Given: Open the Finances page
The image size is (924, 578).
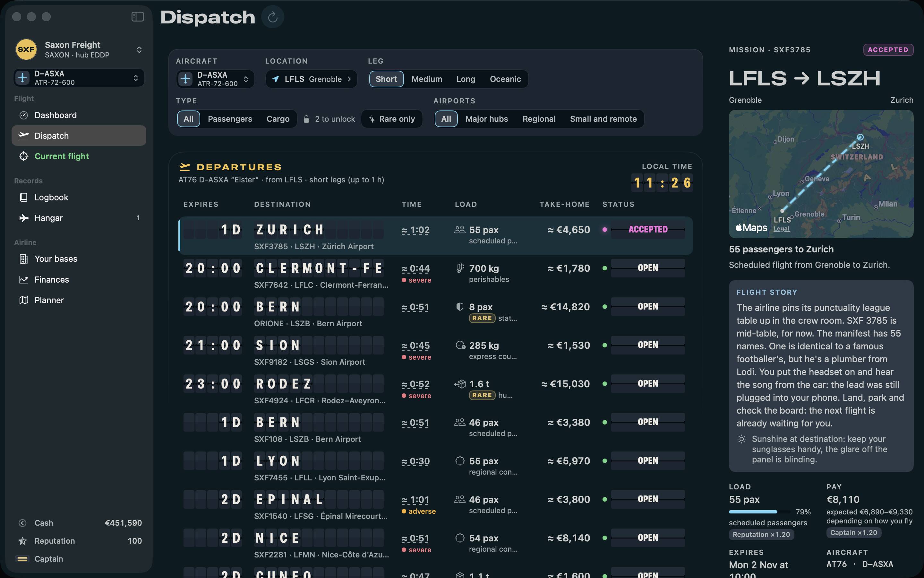Looking at the screenshot, I should point(79,279).
